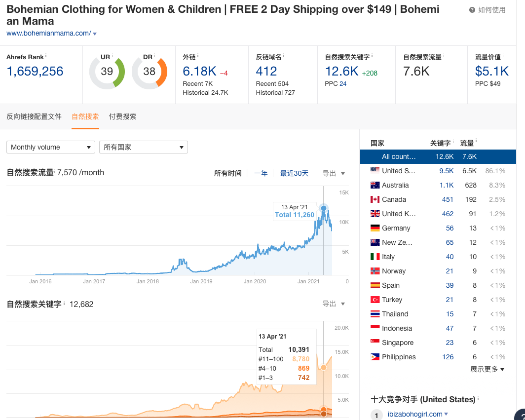525x420 pixels.
Task: Open the 所有国家 country dropdown
Action: pos(144,148)
